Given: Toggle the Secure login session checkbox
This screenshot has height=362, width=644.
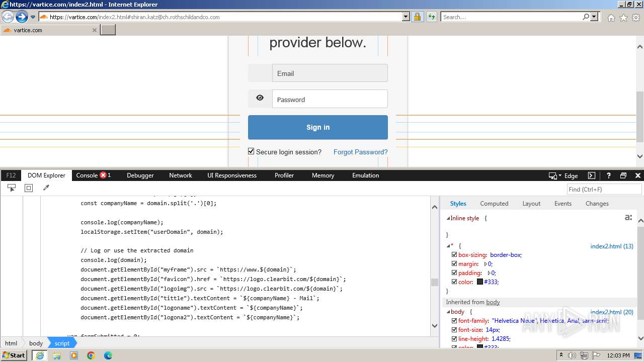Looking at the screenshot, I should pyautogui.click(x=251, y=151).
